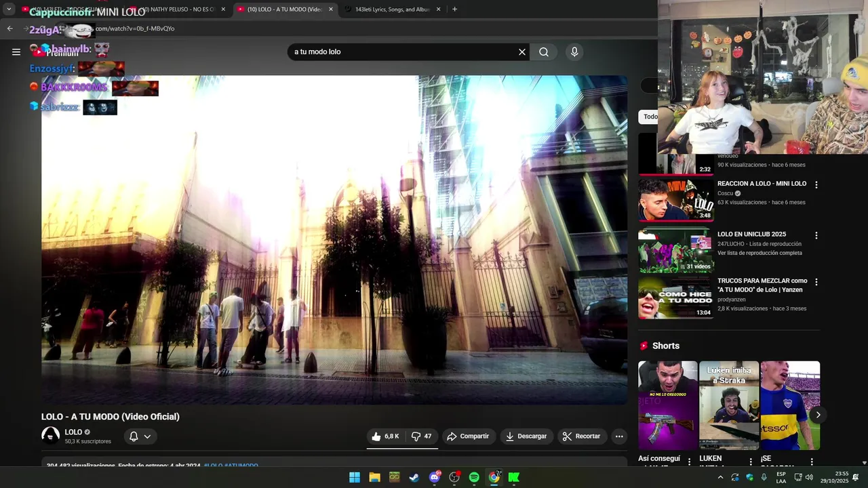Close the LOLO - A TU MODO tab

[331, 9]
